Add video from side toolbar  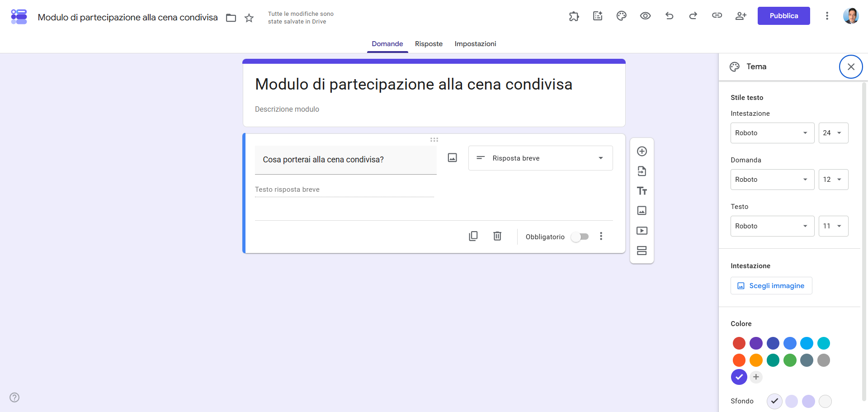click(642, 231)
